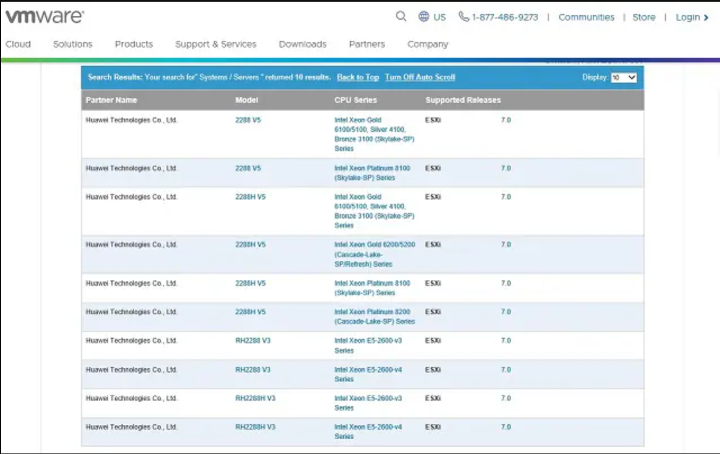The width and height of the screenshot is (720, 454).
Task: Go to the Downloads section
Action: [302, 44]
